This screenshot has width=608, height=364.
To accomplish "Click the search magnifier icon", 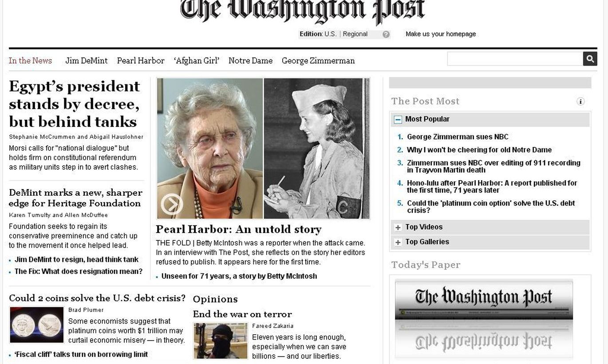I will [x=590, y=59].
